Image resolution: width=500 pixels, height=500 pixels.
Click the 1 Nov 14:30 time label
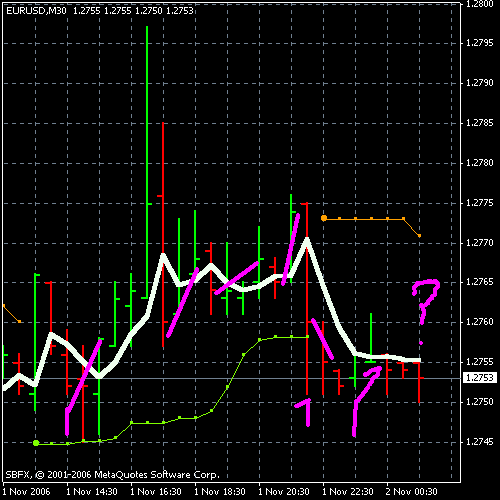tap(92, 491)
